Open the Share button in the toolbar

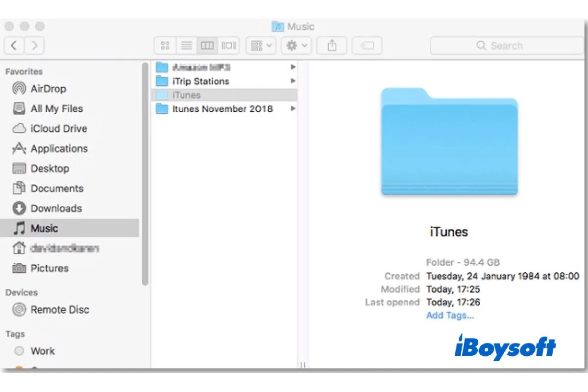(x=332, y=45)
